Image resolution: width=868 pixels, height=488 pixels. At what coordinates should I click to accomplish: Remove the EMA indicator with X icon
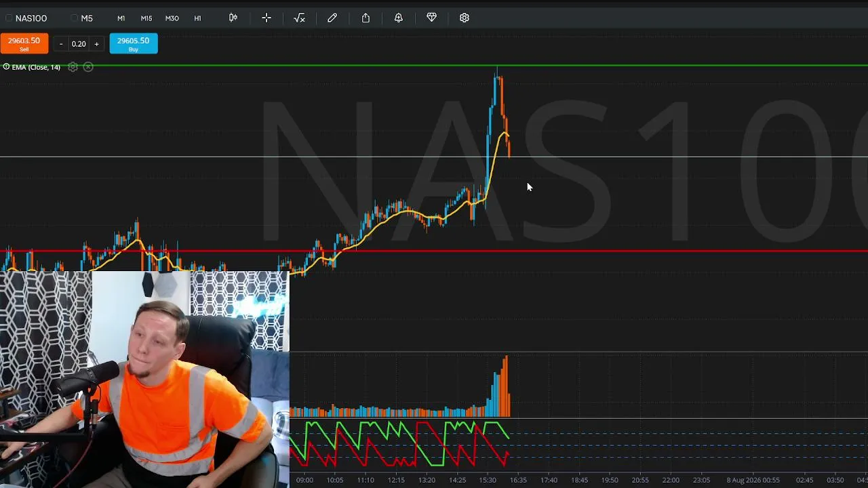pyautogui.click(x=88, y=66)
